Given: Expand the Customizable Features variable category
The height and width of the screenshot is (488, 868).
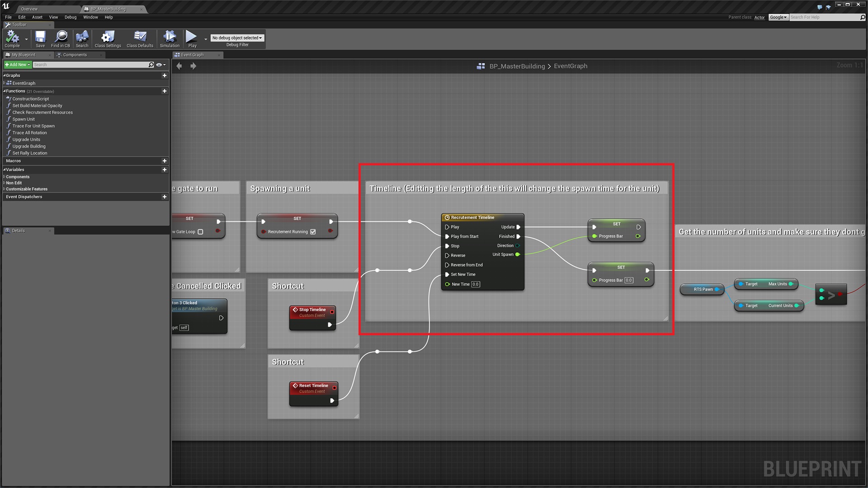Looking at the screenshot, I should [26, 189].
